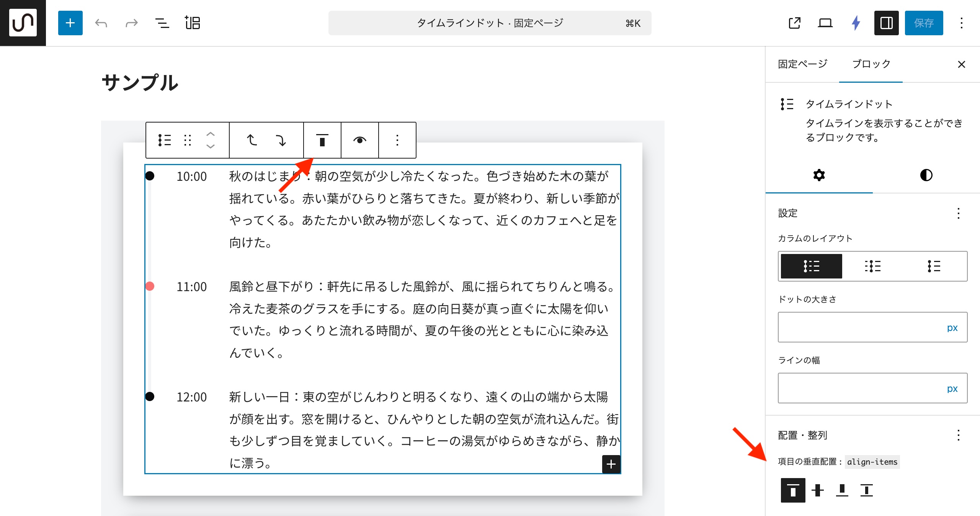Select the center vertical alignment option
This screenshot has height=516, width=980.
click(817, 490)
